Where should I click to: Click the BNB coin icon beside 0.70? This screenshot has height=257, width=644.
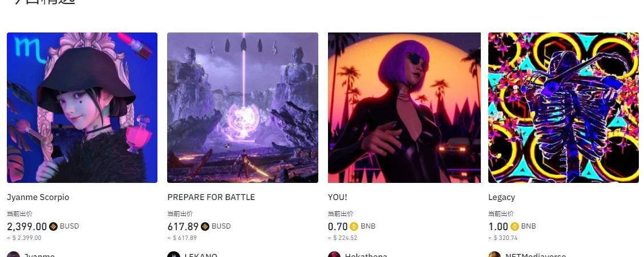pyautogui.click(x=354, y=226)
